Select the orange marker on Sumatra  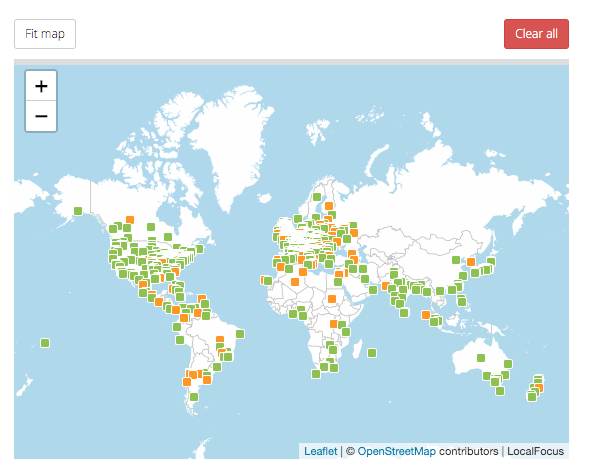426,314
